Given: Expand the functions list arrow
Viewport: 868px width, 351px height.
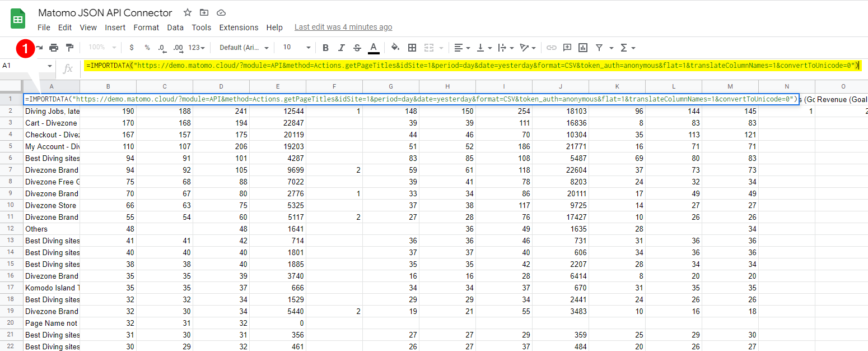Looking at the screenshot, I should [x=633, y=48].
